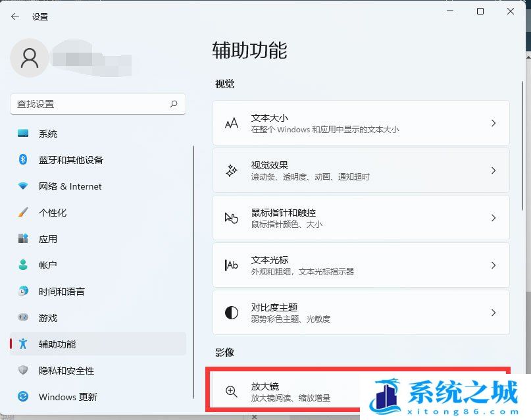531x420 pixels.
Task: Open the 帐户 settings link
Action: pos(47,265)
